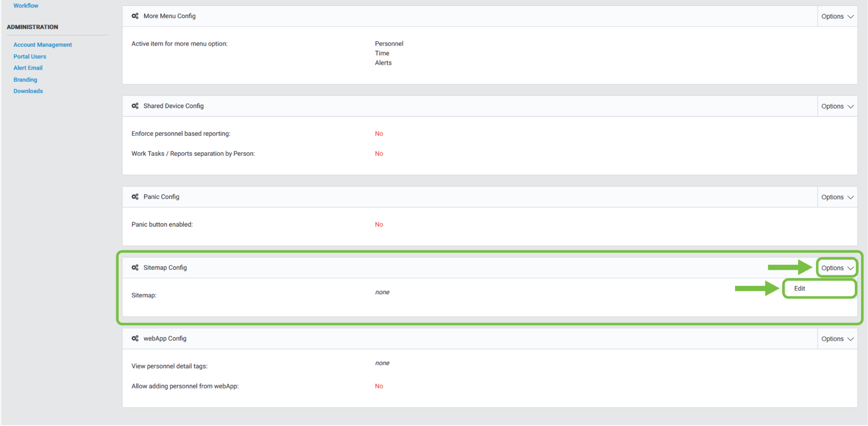Click the Panic Config gear icon
The height and width of the screenshot is (426, 868).
tap(135, 197)
